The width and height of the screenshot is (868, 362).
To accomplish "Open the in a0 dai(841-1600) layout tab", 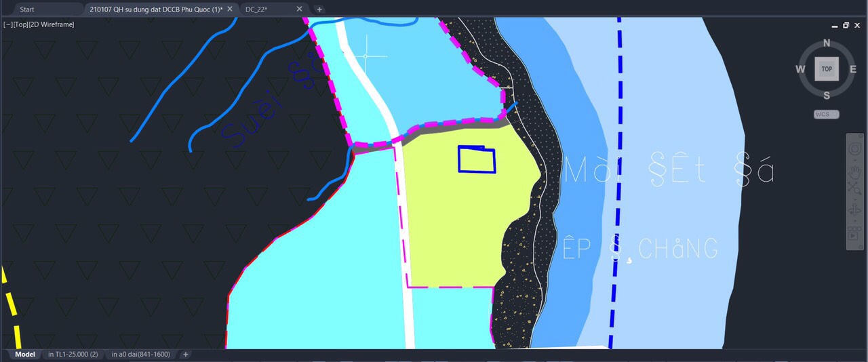I will click(140, 355).
